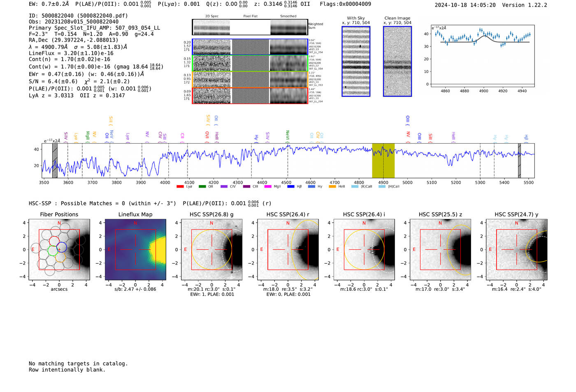Click the magenta MgII legend swatch
This screenshot has height=392, width=576.
268,187
